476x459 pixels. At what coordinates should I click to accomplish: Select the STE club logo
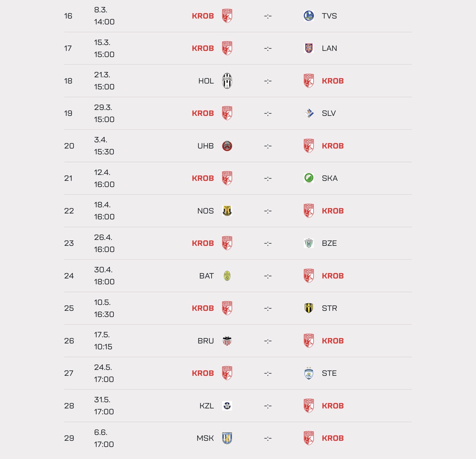(309, 373)
